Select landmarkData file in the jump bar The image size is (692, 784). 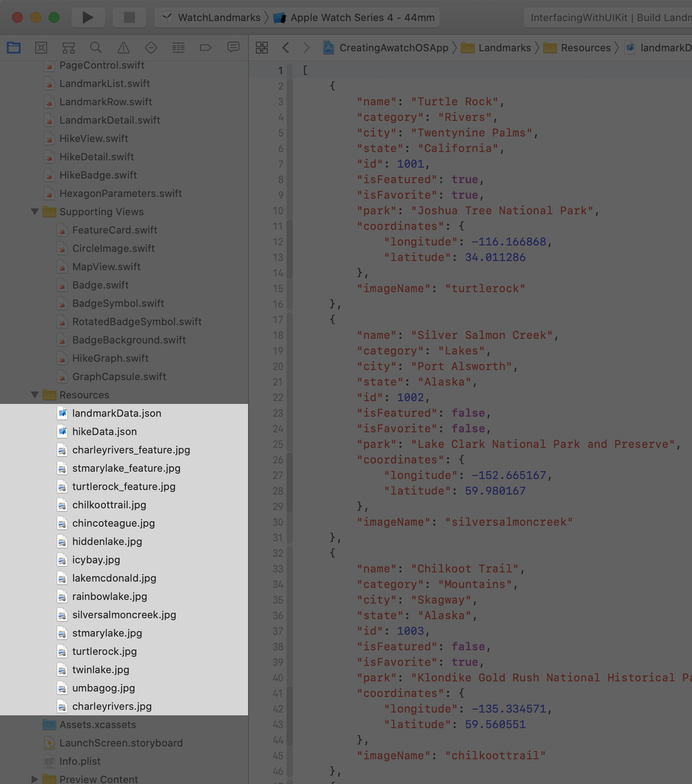pos(658,48)
